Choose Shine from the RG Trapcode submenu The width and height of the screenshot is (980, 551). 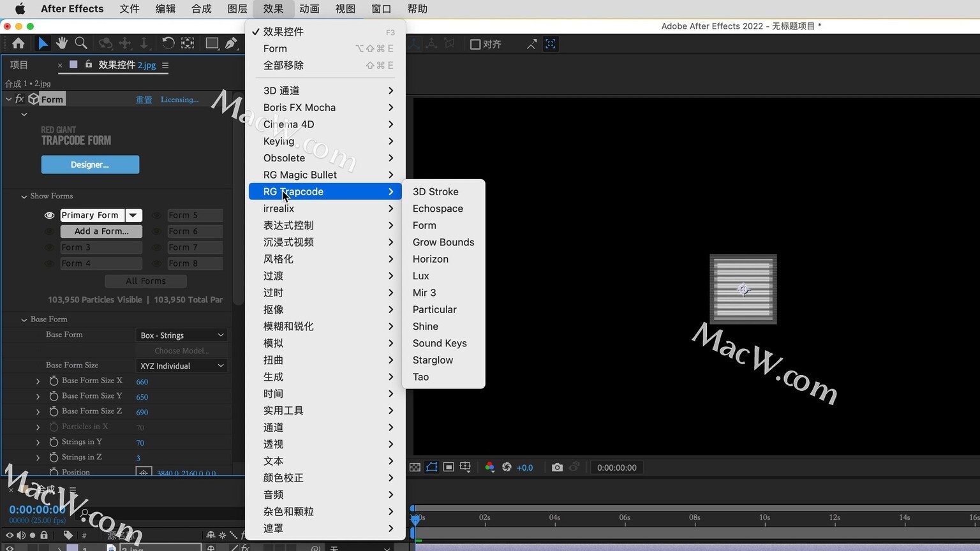pyautogui.click(x=443, y=327)
